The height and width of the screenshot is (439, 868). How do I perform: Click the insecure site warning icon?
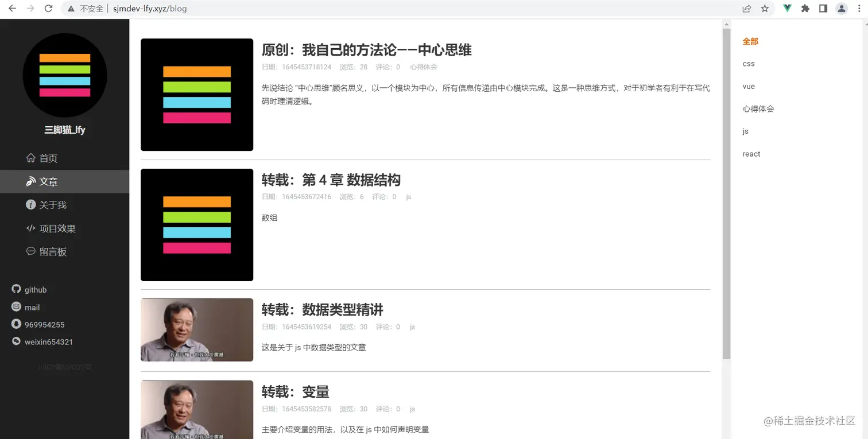71,9
